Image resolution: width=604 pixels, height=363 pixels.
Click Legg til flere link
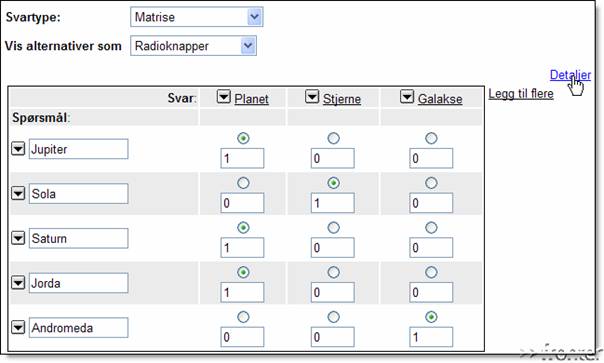click(x=521, y=94)
